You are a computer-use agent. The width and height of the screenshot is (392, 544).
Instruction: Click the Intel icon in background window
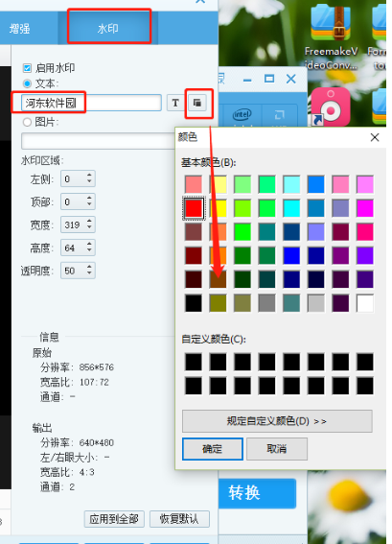coord(242,115)
